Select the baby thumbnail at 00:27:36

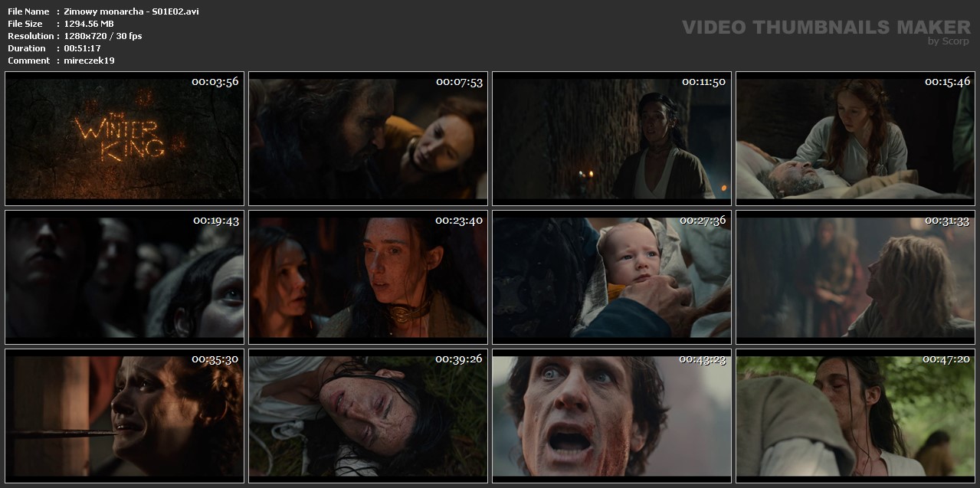(611, 277)
